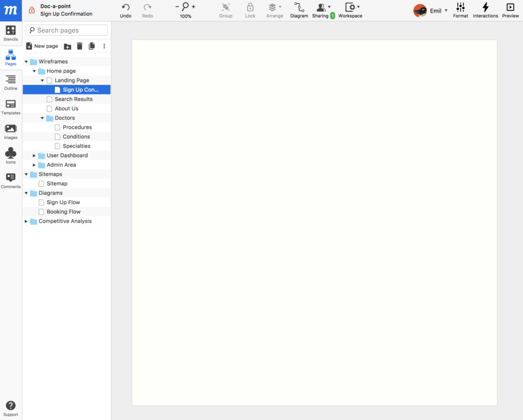This screenshot has height=420, width=523.
Task: Click the Preview button
Action: 510,10
